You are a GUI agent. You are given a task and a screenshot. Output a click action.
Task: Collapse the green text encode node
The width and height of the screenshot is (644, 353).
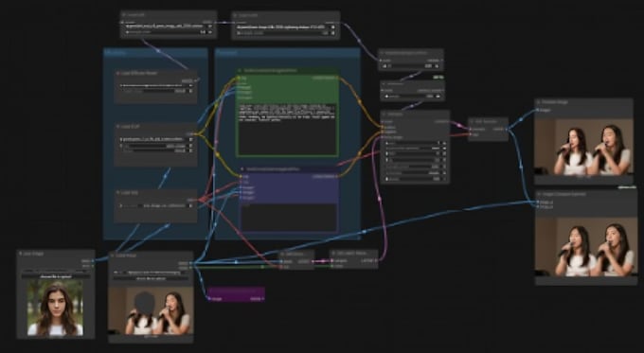pyautogui.click(x=241, y=71)
